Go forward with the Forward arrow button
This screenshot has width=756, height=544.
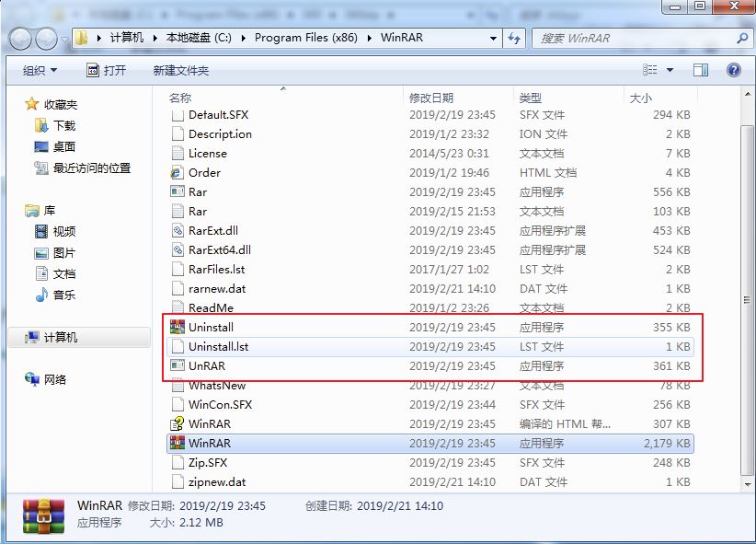[x=47, y=39]
